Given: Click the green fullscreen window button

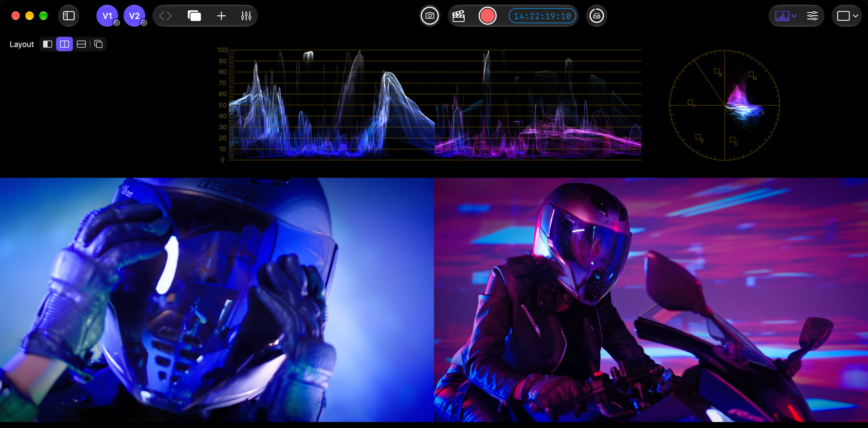Looking at the screenshot, I should 43,16.
